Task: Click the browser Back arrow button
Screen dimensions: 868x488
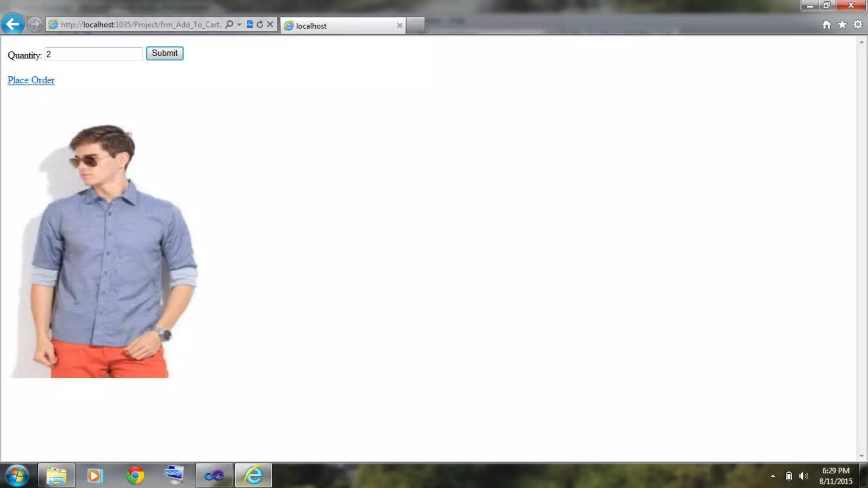Action: pyautogui.click(x=12, y=24)
